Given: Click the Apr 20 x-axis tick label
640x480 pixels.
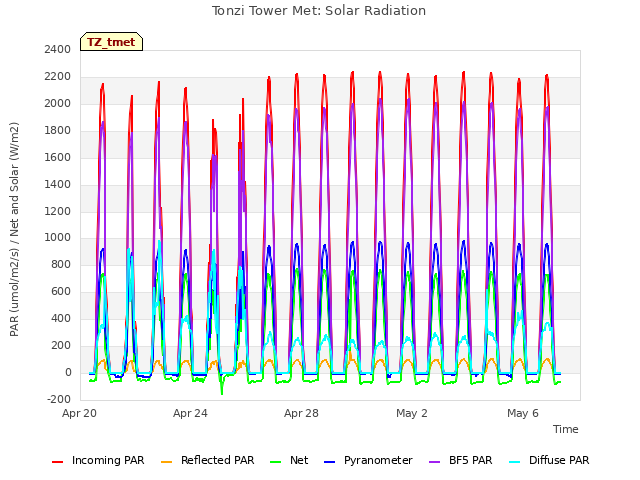Looking at the screenshot, I should pos(79,413).
